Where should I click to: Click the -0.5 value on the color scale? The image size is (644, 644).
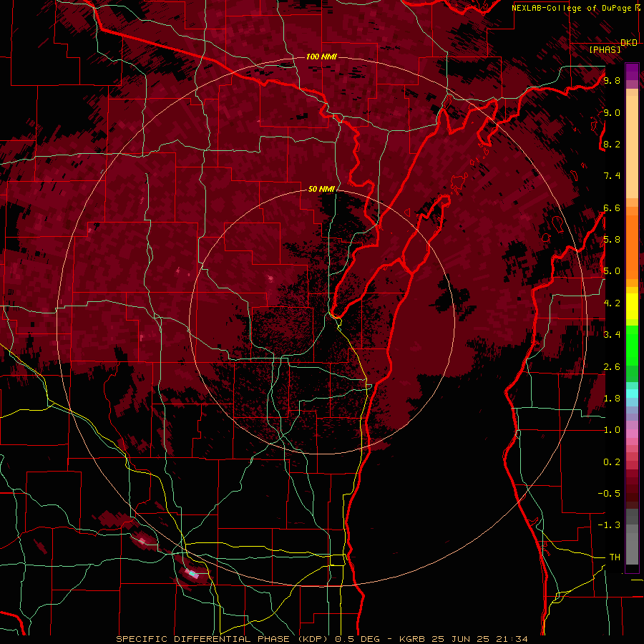pyautogui.click(x=609, y=494)
